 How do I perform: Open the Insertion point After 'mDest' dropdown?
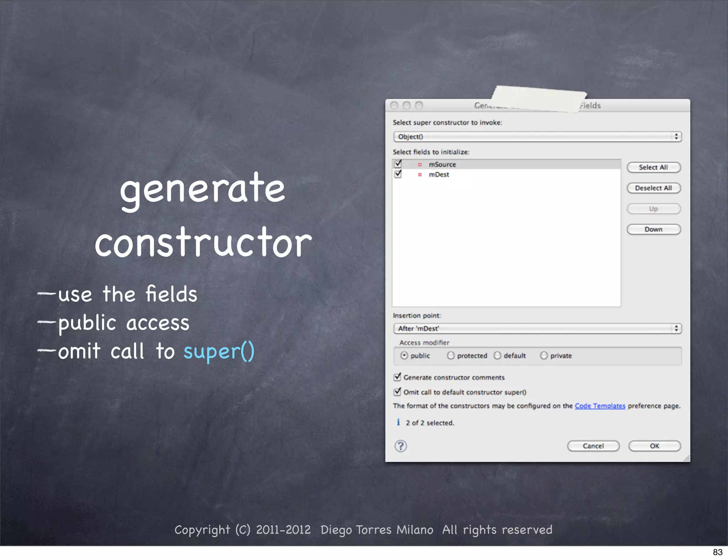[537, 328]
